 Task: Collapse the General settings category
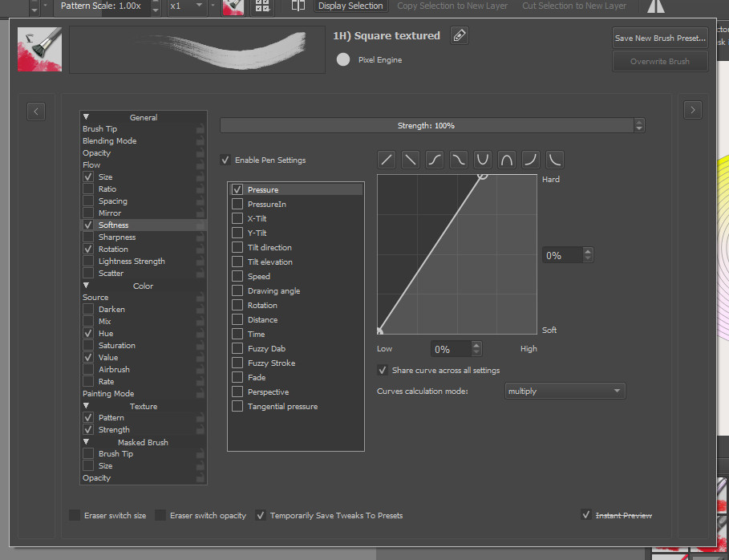(x=87, y=117)
